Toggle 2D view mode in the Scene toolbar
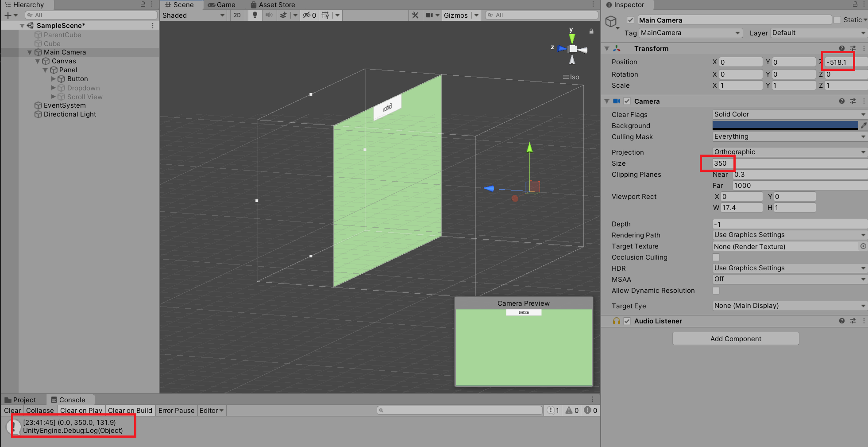 point(237,15)
